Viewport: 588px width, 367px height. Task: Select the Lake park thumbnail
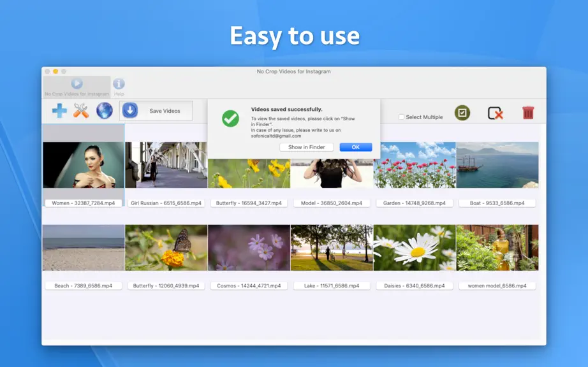coord(332,248)
